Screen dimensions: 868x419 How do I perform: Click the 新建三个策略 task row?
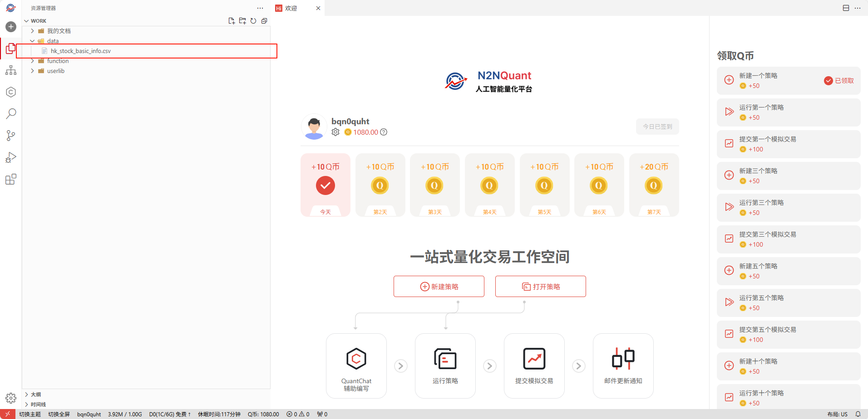pyautogui.click(x=789, y=176)
